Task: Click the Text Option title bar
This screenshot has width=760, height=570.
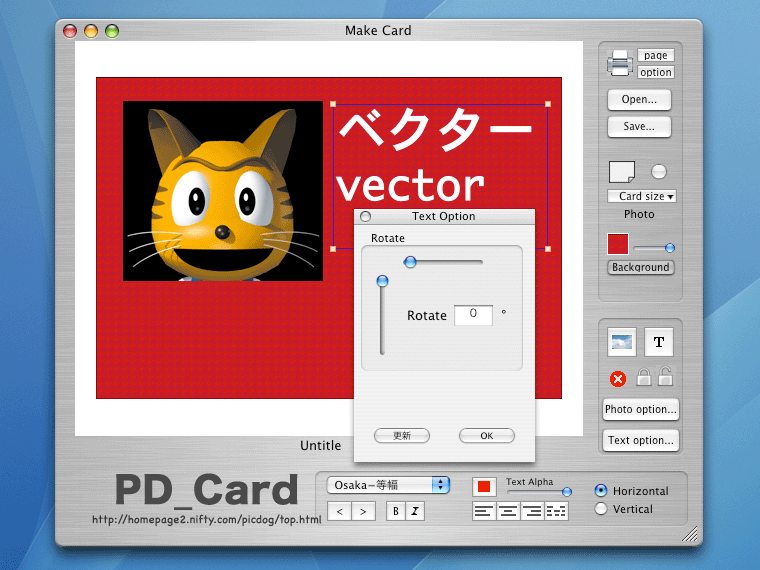Action: (444, 217)
